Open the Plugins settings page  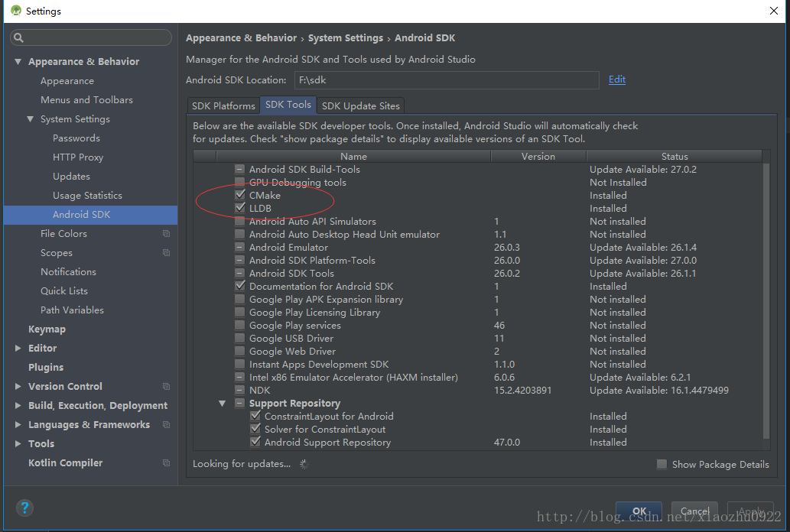tap(46, 367)
